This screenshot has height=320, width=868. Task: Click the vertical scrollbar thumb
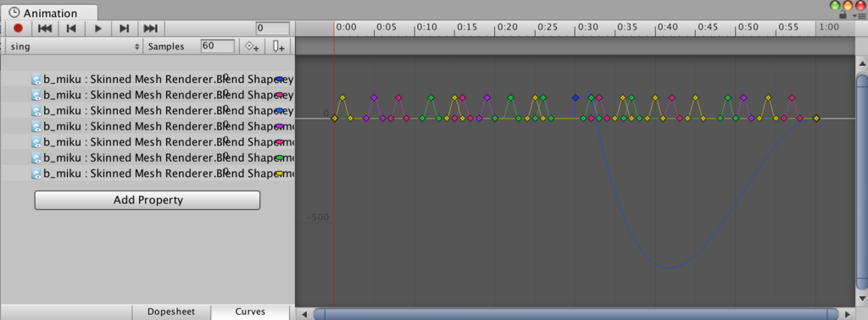pos(862,181)
